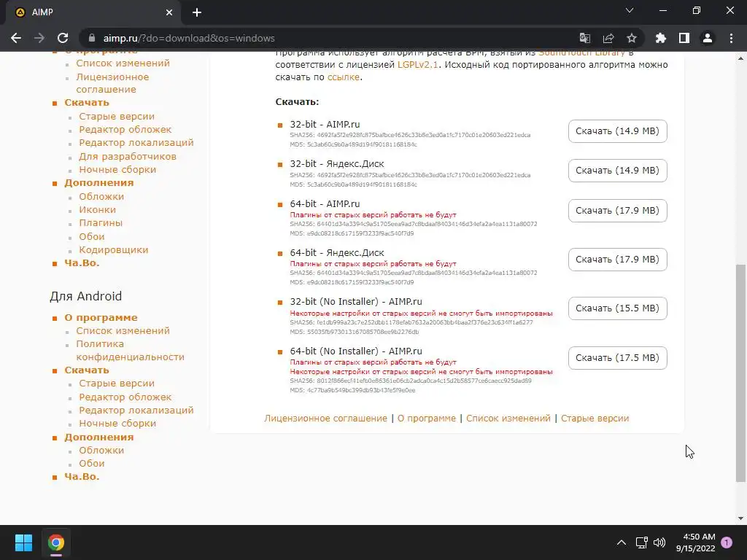Viewport: 747px width, 560px height.
Task: Open Windows section Редактор локализаций
Action: 136,142
